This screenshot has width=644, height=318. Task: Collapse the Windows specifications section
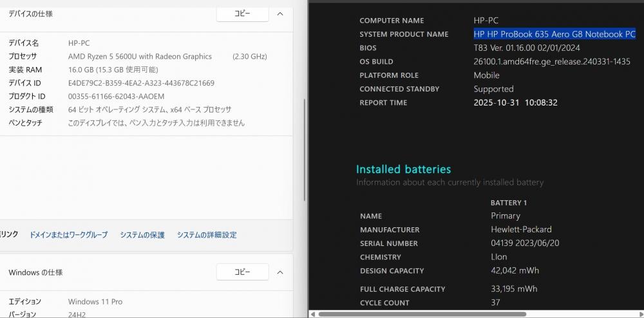pos(280,272)
